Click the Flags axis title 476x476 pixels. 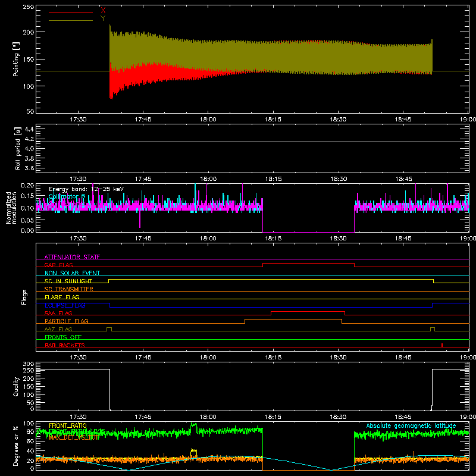point(24,297)
